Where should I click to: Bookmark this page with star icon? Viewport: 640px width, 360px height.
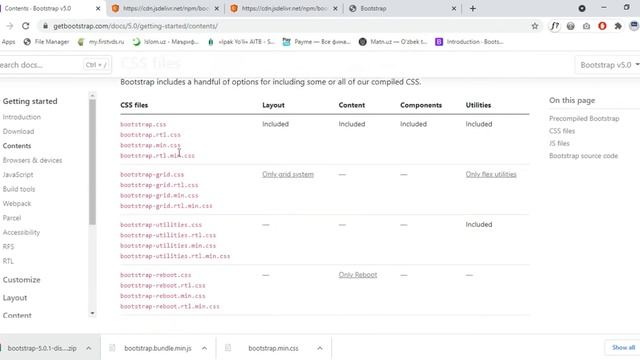535,26
